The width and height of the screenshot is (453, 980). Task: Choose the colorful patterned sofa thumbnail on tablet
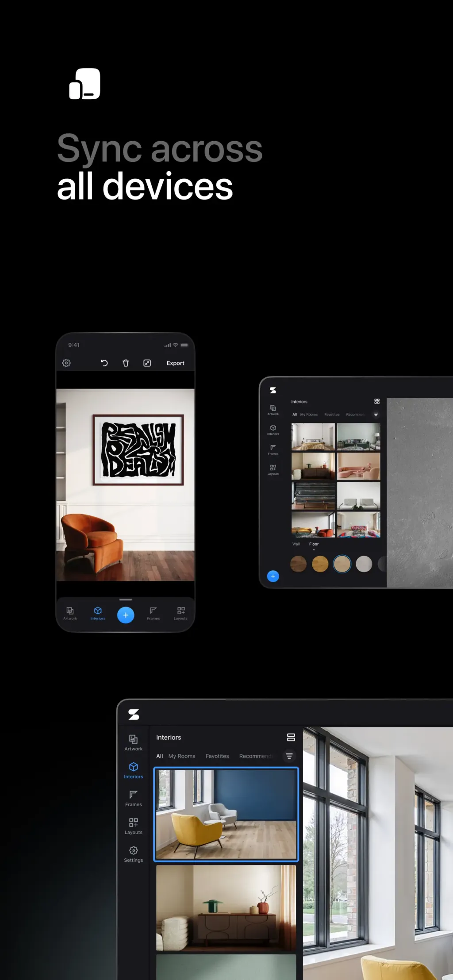click(358, 525)
